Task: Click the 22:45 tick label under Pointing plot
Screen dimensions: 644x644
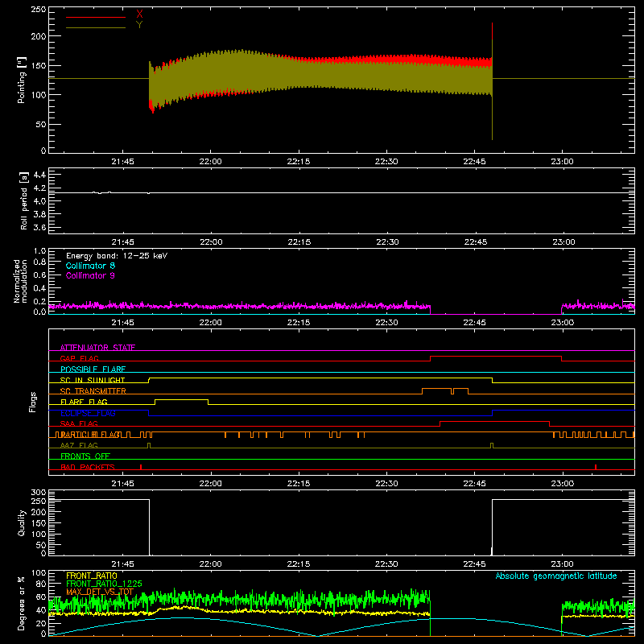Action: click(x=474, y=162)
